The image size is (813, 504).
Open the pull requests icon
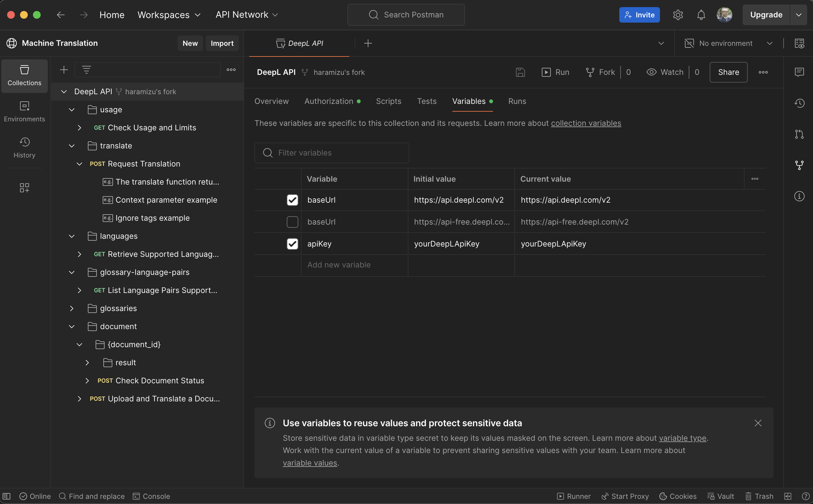pyautogui.click(x=799, y=134)
